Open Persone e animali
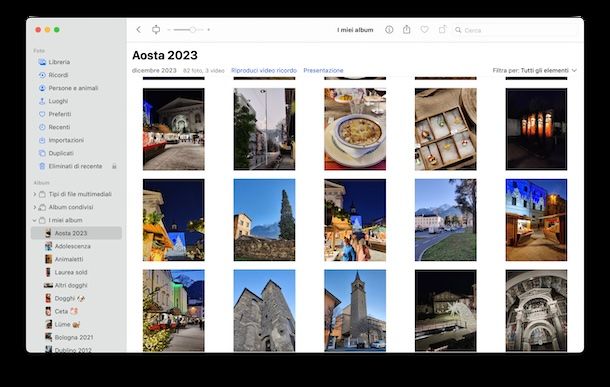The image size is (610, 387). (x=73, y=88)
